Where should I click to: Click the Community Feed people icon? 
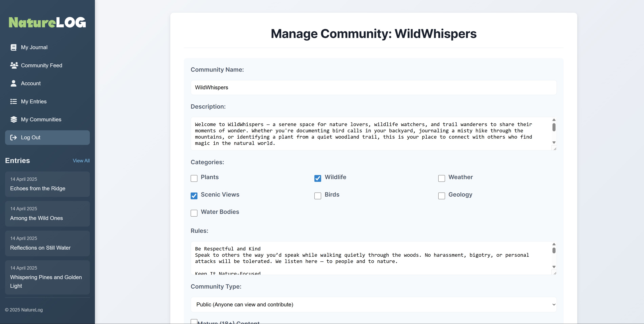(14, 65)
